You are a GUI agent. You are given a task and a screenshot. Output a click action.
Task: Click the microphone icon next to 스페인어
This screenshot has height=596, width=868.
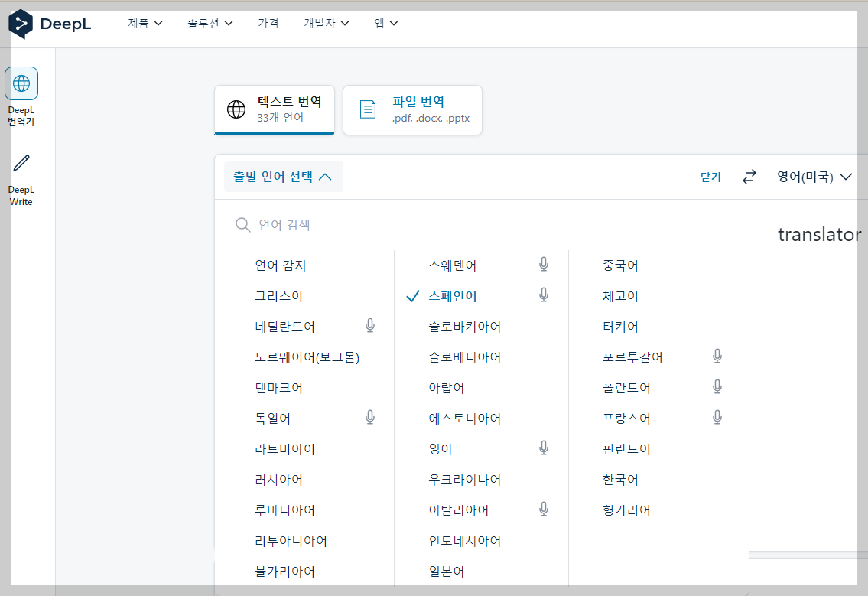pos(543,295)
